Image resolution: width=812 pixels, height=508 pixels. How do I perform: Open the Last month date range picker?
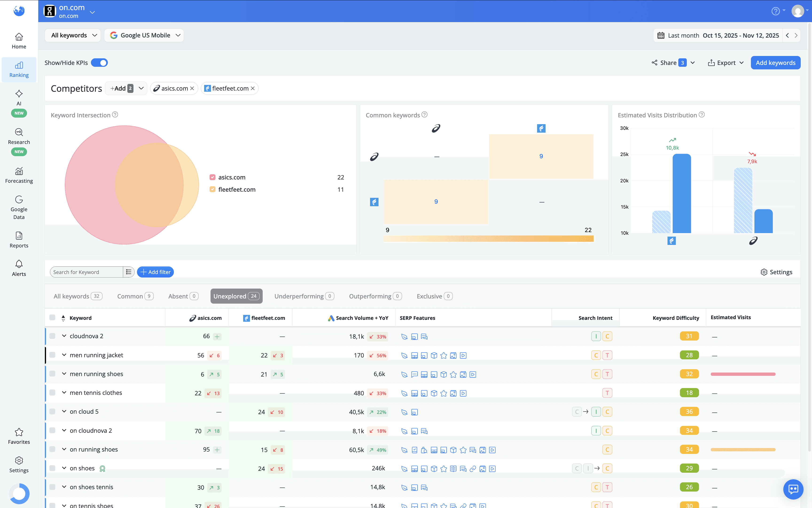tap(718, 35)
